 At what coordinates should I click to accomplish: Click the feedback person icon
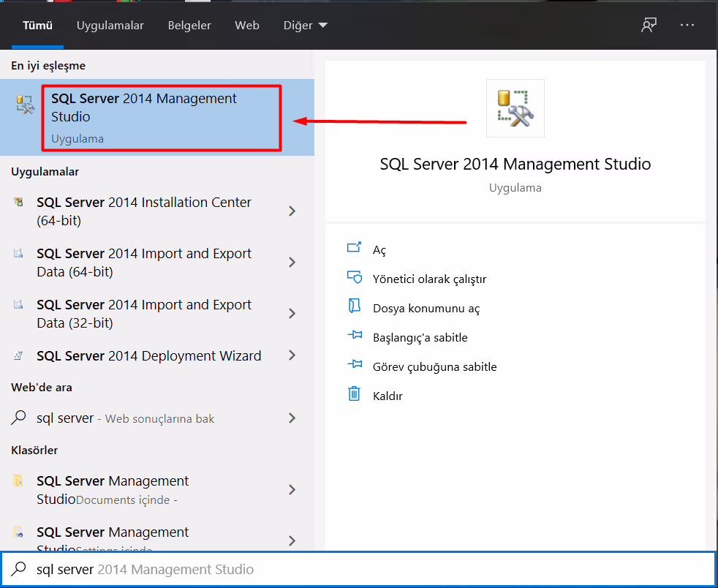[649, 25]
